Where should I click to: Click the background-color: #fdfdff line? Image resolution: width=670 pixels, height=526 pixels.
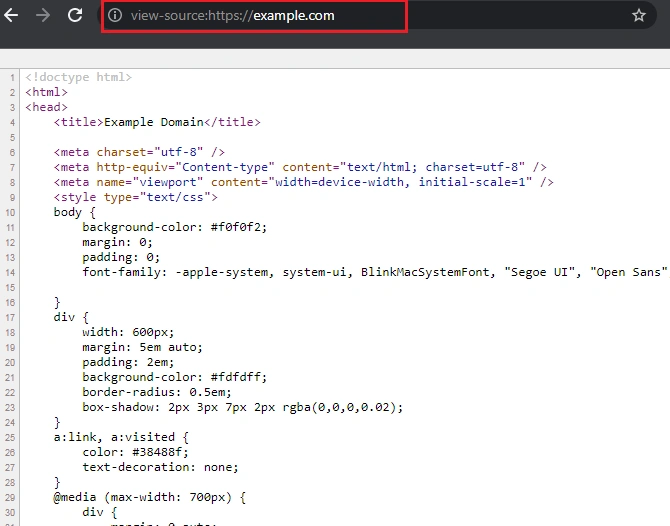click(175, 377)
